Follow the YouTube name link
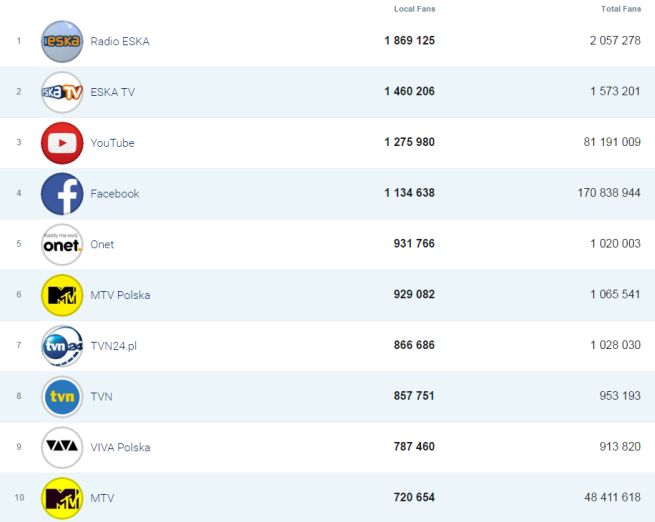 tap(112, 143)
